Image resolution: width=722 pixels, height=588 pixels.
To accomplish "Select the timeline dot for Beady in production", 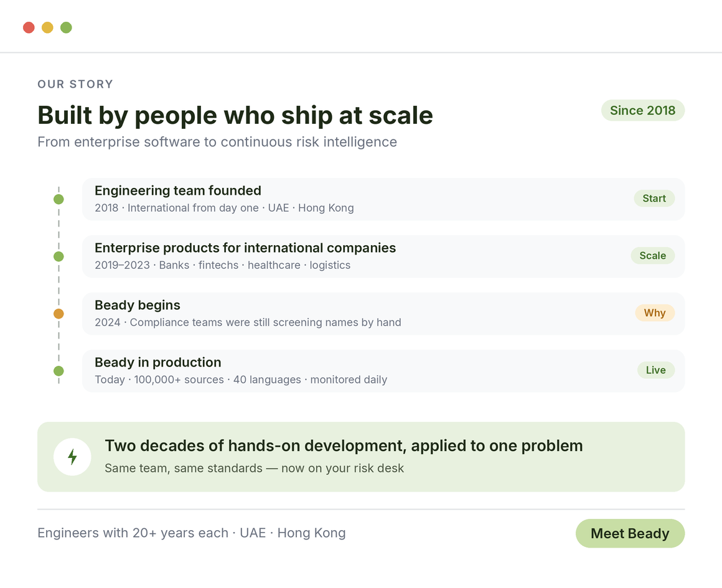I will click(59, 371).
